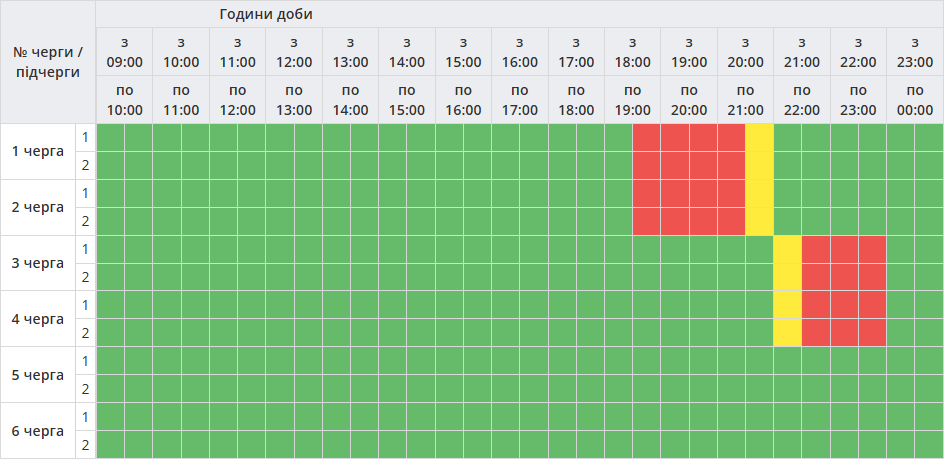
Task: Select the '3 черга' row label
Action: 38,263
